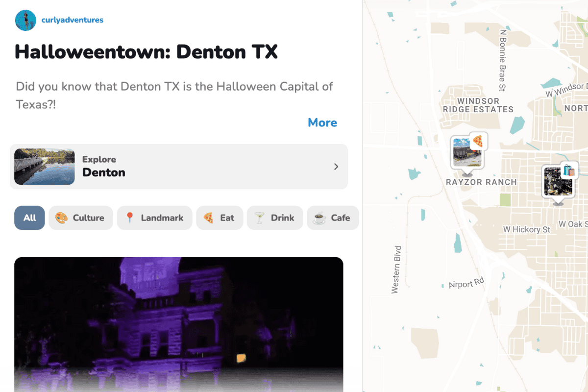Click the pizza badge on Rayzor Ranch marker
This screenshot has height=392, width=588.
(x=478, y=142)
